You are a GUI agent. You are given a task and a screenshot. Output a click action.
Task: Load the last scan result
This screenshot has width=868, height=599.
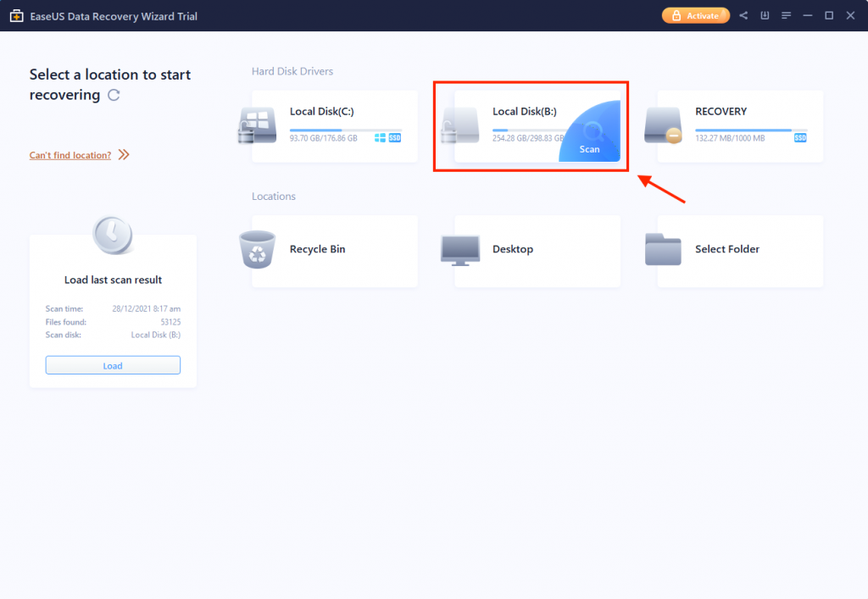(x=113, y=364)
